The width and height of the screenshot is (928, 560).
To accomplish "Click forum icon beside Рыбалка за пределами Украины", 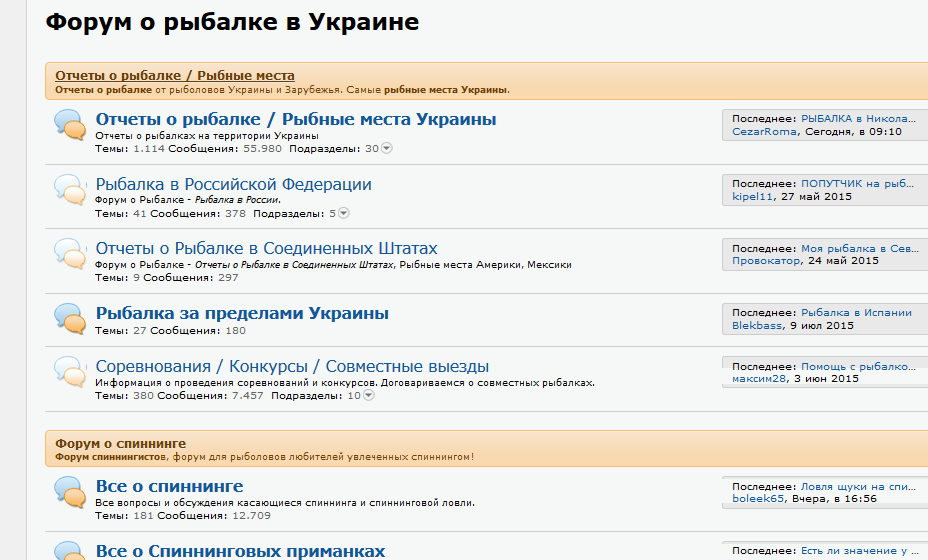I will (x=68, y=317).
